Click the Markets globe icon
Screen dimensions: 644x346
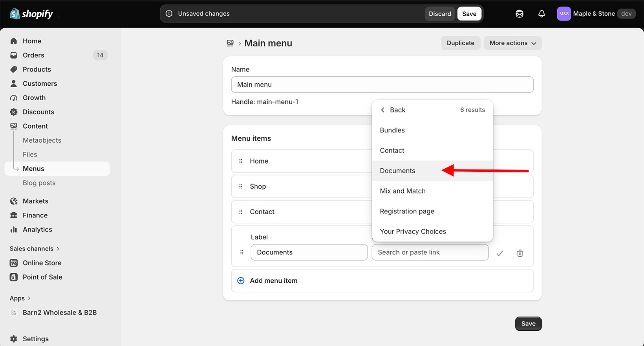[14, 201]
